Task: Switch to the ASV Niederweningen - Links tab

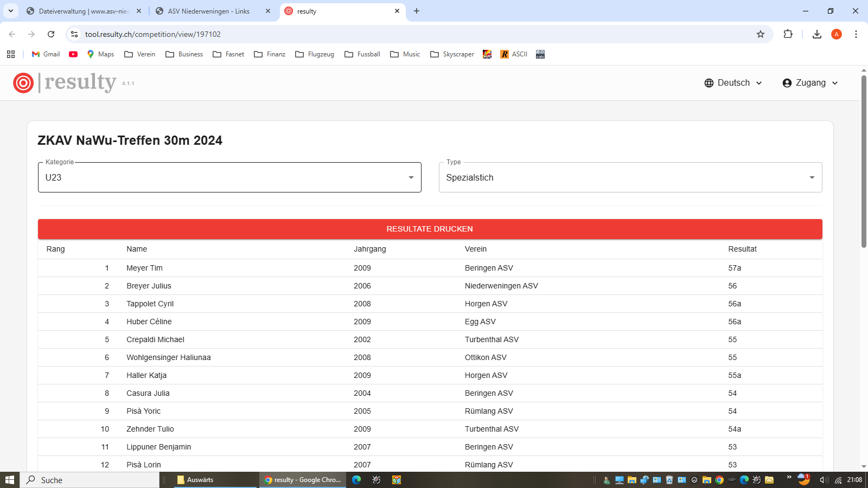Action: pos(208,11)
